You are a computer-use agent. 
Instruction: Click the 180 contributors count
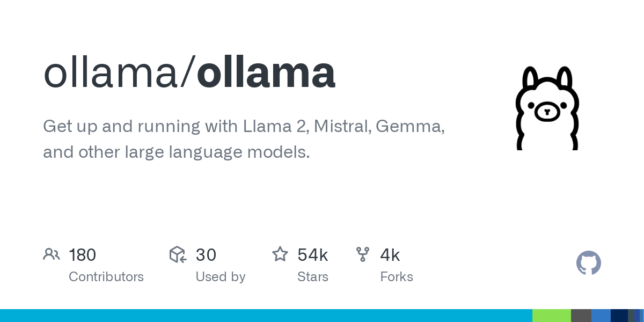click(83, 255)
